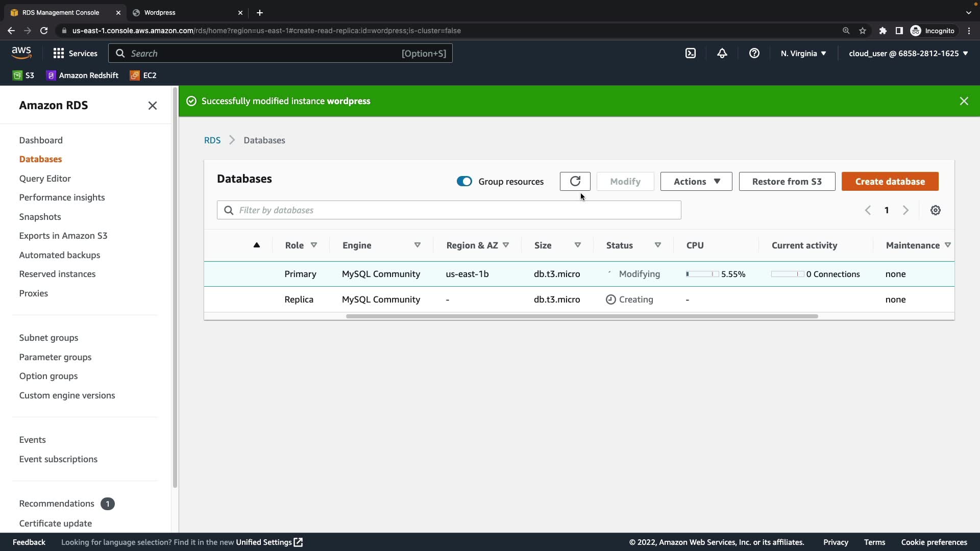Image resolution: width=980 pixels, height=551 pixels.
Task: Click the S3 shortcut icon
Action: coord(23,76)
